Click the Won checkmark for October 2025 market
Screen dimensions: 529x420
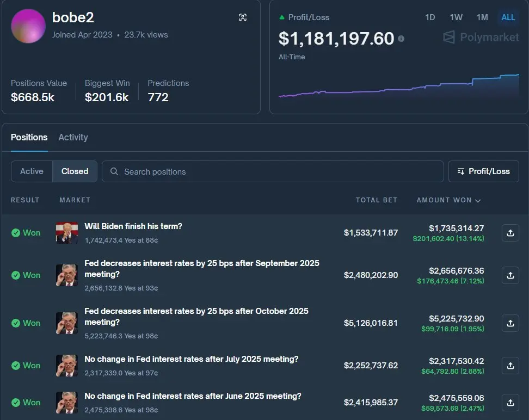pos(16,323)
